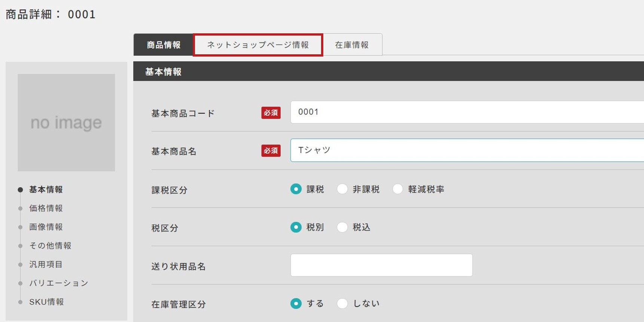Click the 在庫管理区分 field label
Image resolution: width=644 pixels, height=322 pixels.
[178, 304]
